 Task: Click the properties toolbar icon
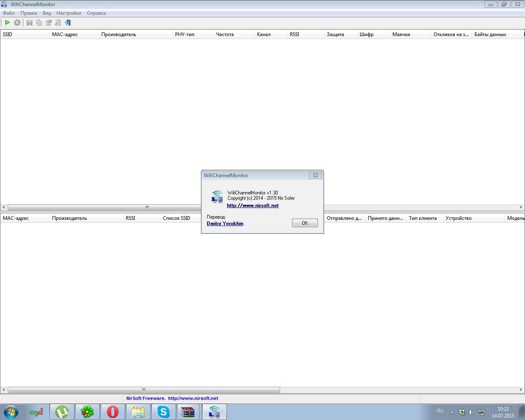pyautogui.click(x=49, y=23)
